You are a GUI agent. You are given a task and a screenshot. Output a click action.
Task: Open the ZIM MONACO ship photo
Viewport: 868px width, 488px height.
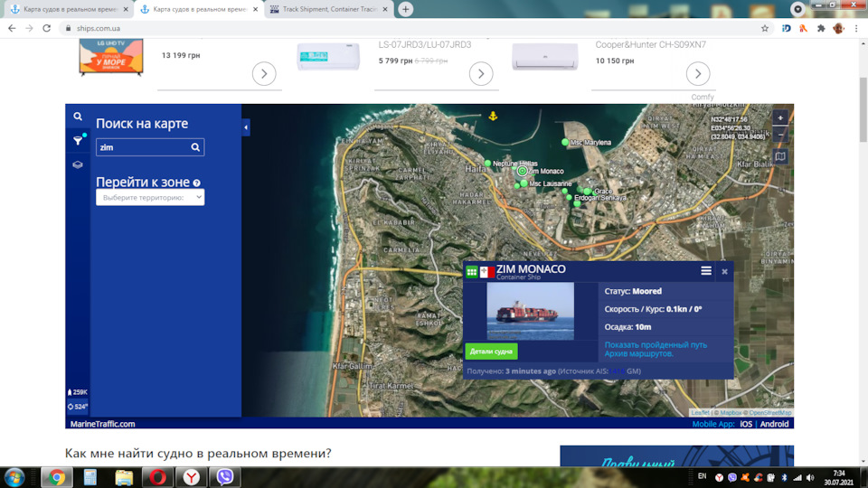click(x=531, y=311)
